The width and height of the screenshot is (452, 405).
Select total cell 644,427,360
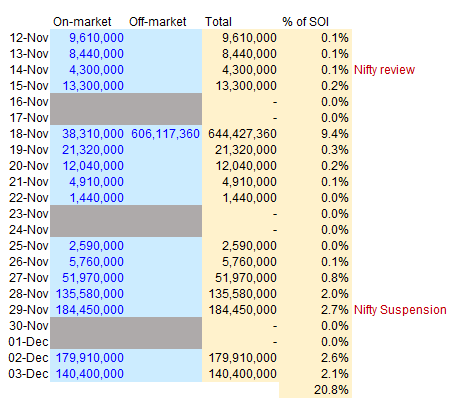coord(242,134)
